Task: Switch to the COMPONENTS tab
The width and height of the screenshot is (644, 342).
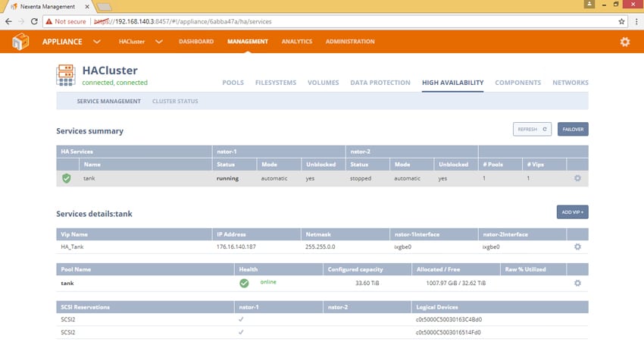Action: point(518,83)
